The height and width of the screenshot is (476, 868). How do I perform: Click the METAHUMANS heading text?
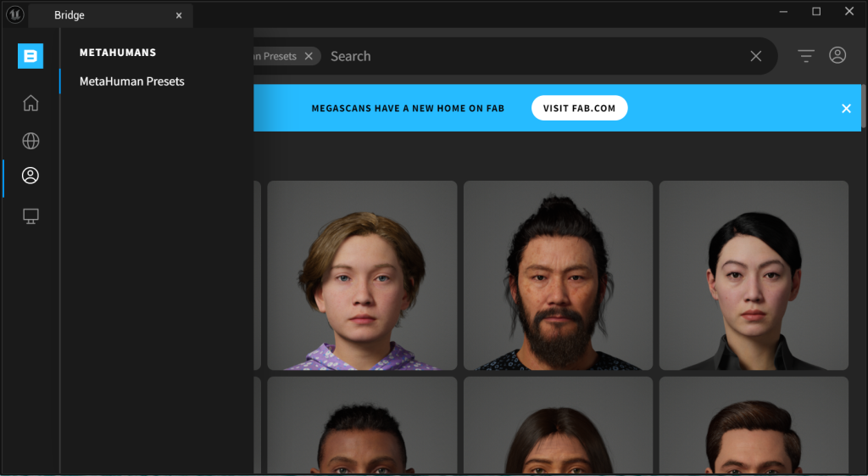point(118,53)
